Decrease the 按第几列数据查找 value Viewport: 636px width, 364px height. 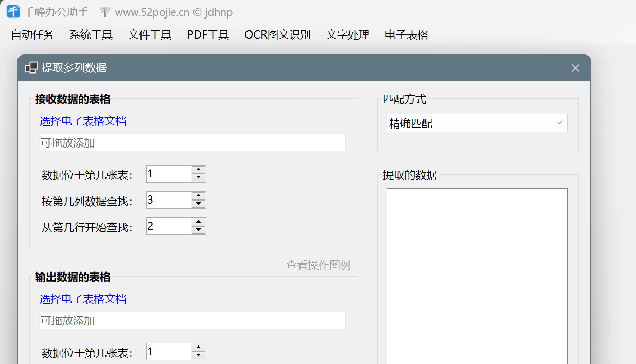[199, 204]
